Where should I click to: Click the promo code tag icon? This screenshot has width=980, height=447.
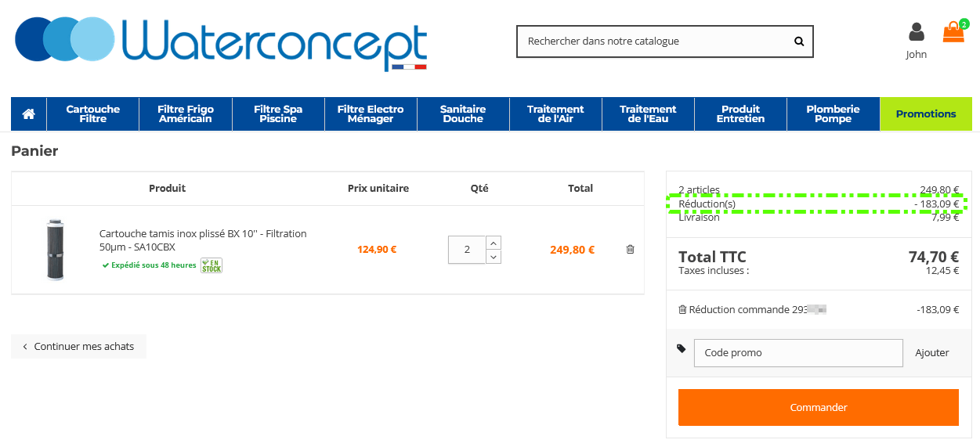pos(682,348)
